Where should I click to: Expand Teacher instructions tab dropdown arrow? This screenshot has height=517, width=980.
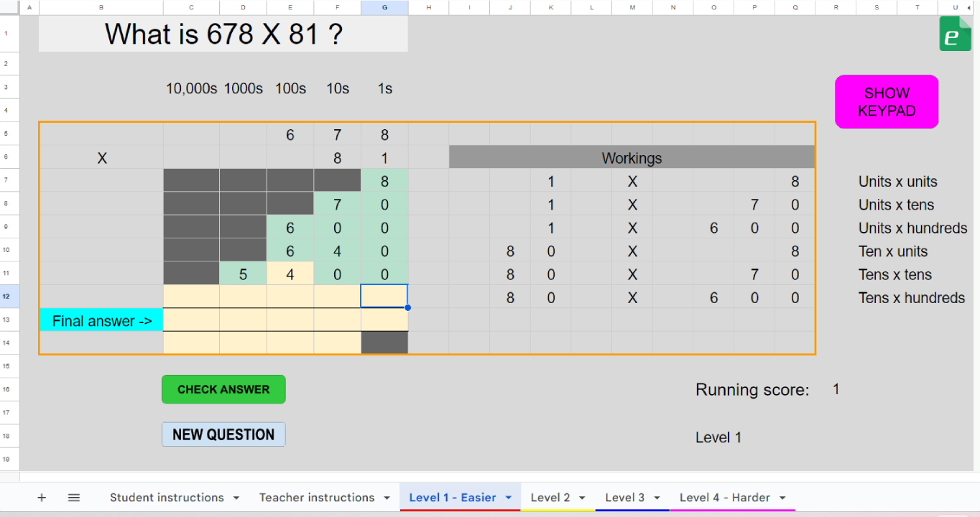click(387, 498)
